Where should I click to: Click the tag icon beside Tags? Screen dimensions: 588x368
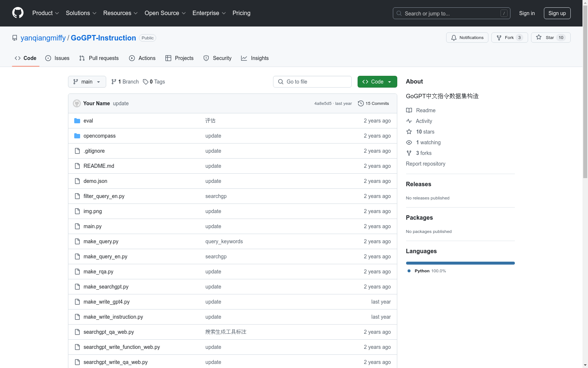[x=146, y=82]
